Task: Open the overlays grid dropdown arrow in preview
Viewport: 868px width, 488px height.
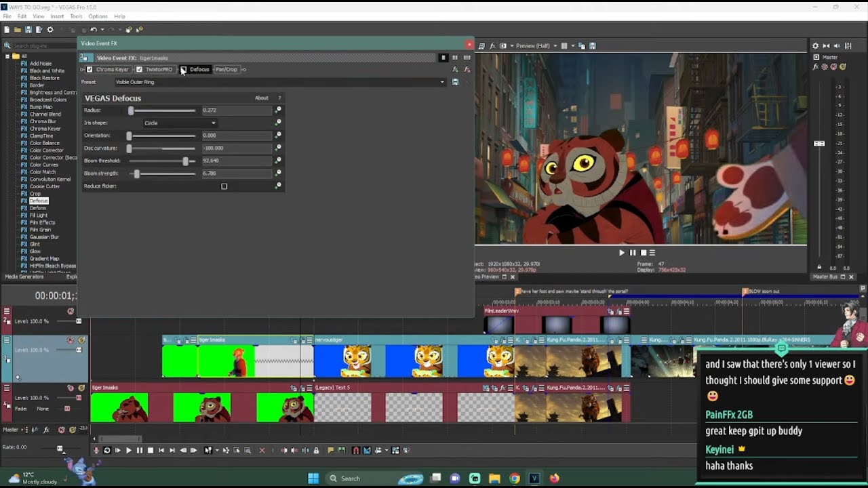Action: tap(572, 46)
